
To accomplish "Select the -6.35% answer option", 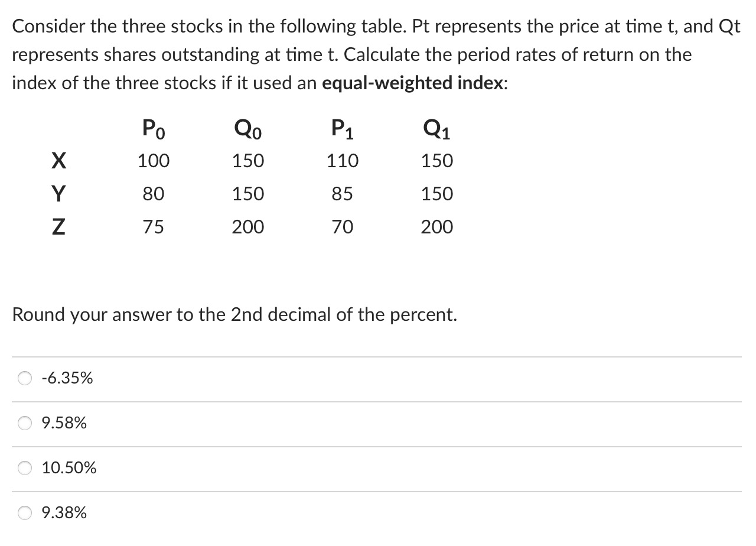I will pyautogui.click(x=25, y=378).
